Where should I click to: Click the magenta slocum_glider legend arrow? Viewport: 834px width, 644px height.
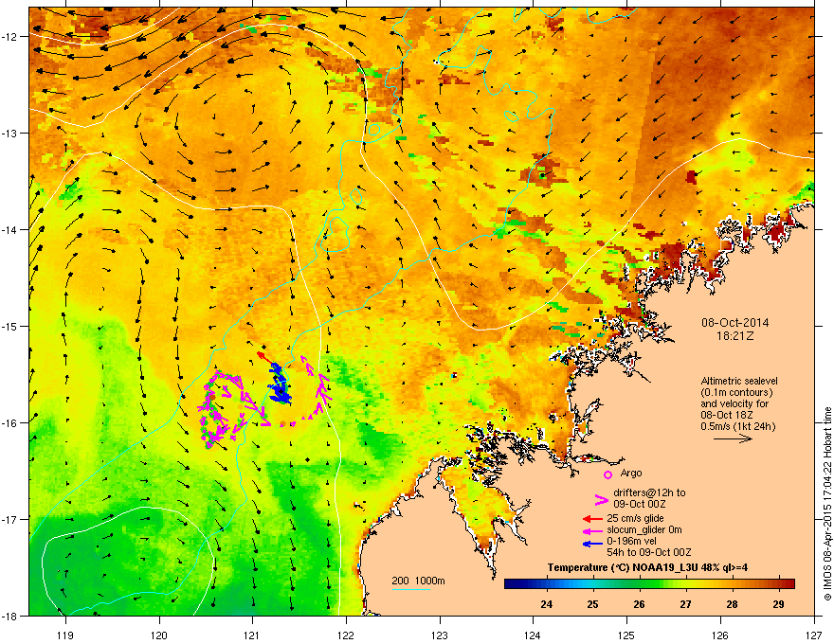click(592, 530)
